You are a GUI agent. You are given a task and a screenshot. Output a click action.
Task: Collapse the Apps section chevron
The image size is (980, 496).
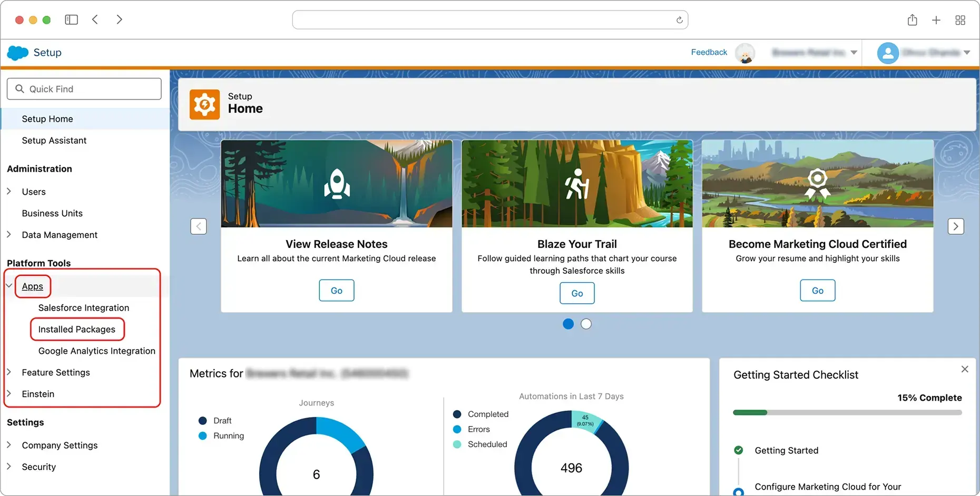click(9, 286)
